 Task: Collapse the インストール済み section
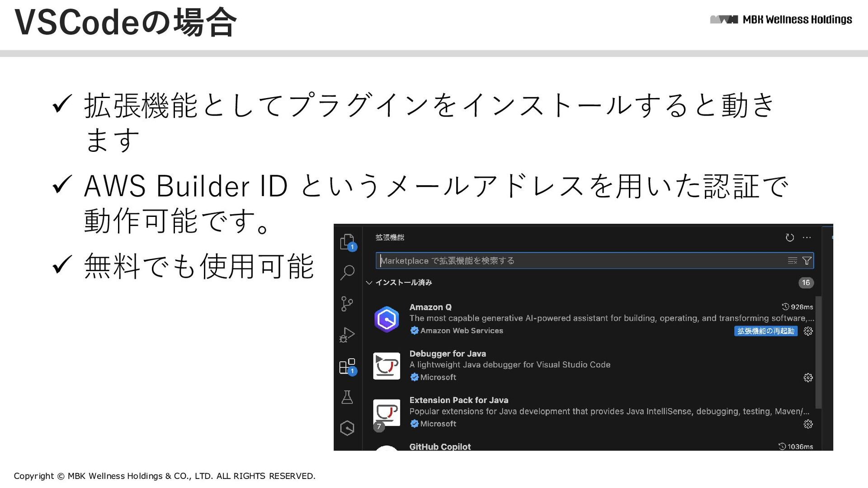tap(369, 283)
